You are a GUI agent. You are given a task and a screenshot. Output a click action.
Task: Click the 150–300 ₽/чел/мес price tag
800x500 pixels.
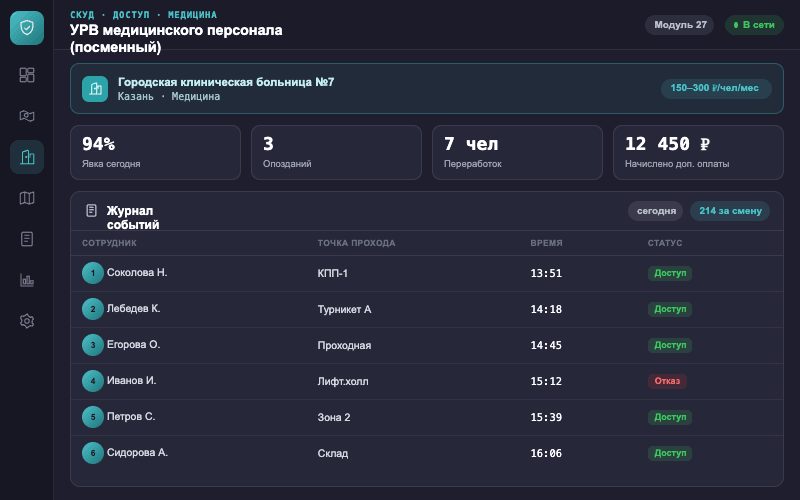click(x=715, y=88)
